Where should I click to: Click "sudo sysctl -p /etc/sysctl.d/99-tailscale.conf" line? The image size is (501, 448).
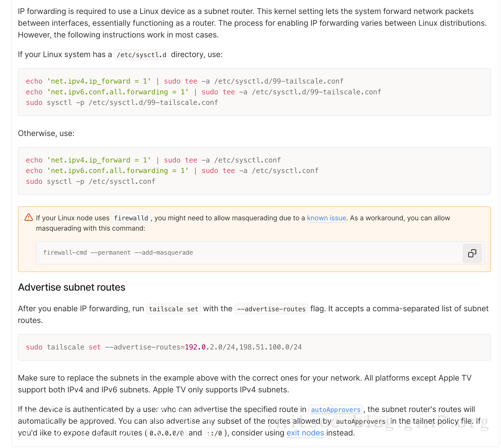[x=122, y=103]
